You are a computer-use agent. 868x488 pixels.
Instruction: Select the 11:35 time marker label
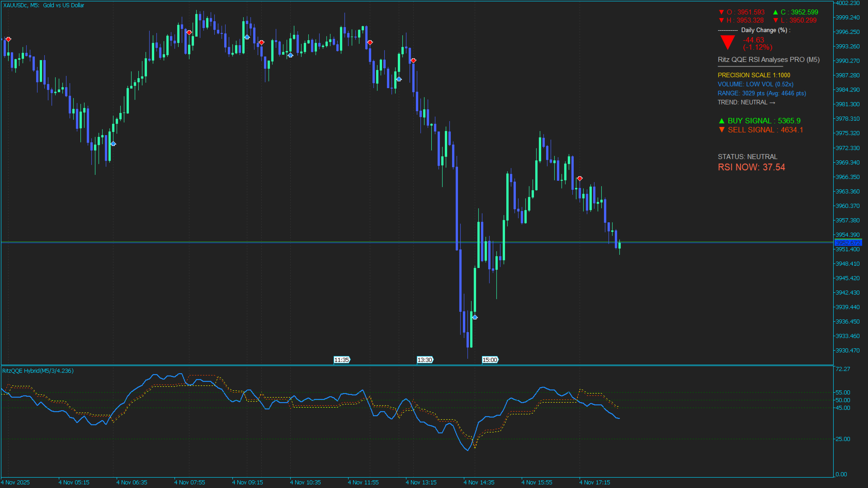[x=342, y=360]
